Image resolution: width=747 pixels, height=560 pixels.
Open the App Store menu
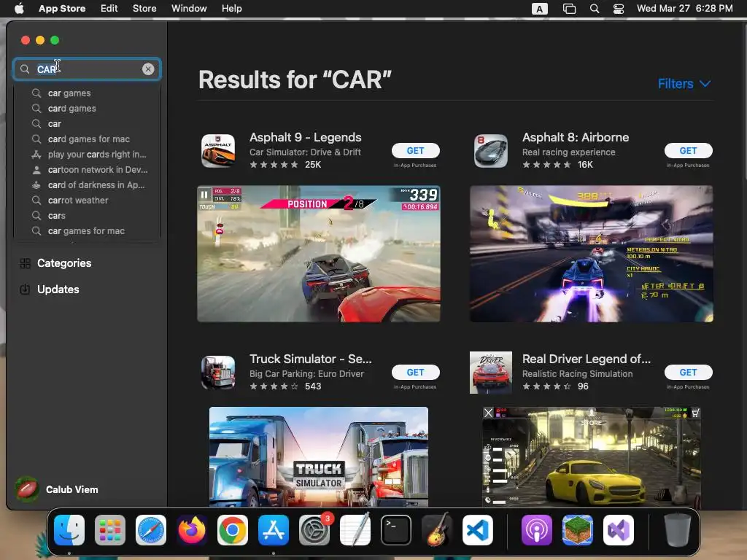coord(62,9)
